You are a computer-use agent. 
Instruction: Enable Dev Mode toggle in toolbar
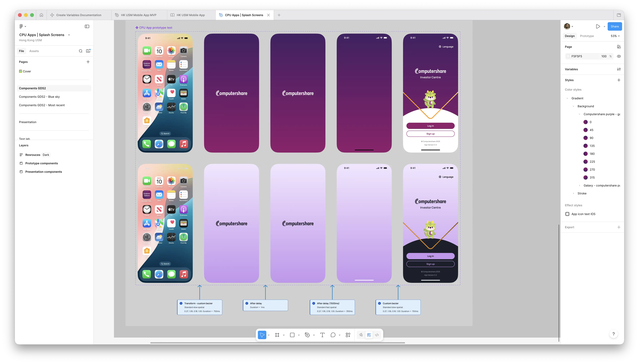tap(377, 335)
